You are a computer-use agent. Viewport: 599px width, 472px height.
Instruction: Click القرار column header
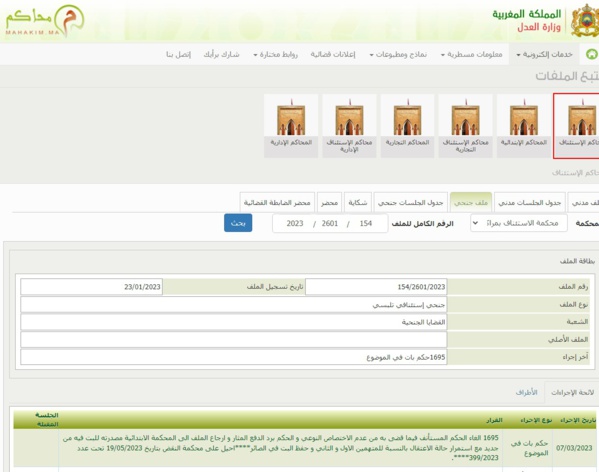[x=494, y=420]
